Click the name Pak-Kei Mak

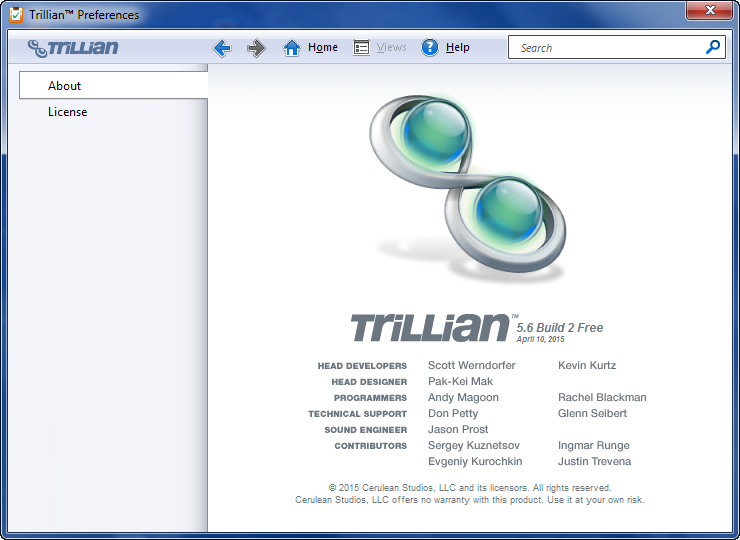tap(460, 381)
